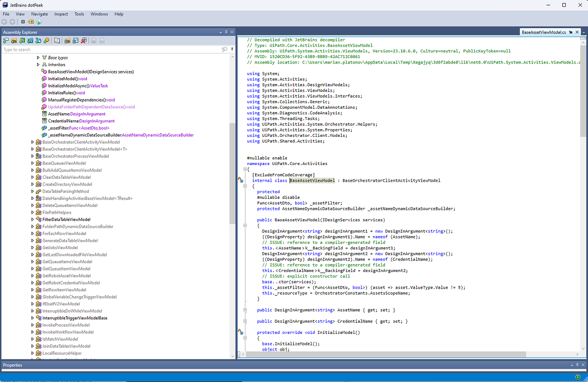Pin the Properties panel
Viewport: 588px width, 382px height.
tap(577, 365)
